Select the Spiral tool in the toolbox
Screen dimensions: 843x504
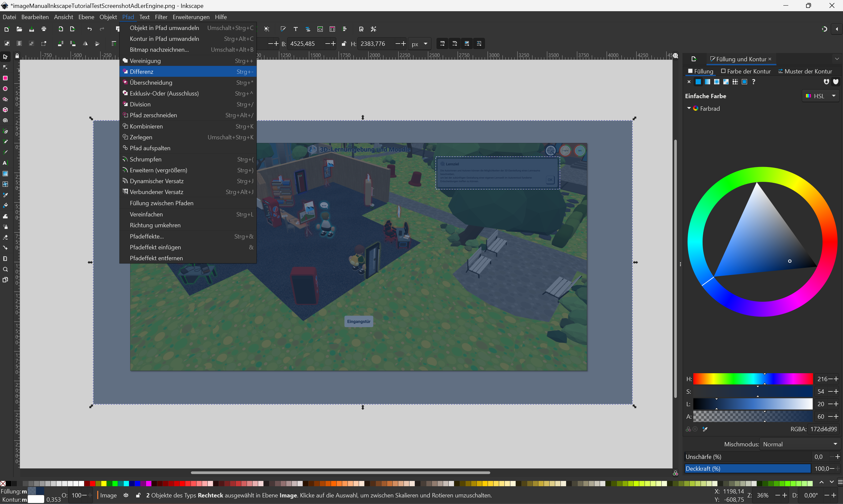pyautogui.click(x=5, y=121)
